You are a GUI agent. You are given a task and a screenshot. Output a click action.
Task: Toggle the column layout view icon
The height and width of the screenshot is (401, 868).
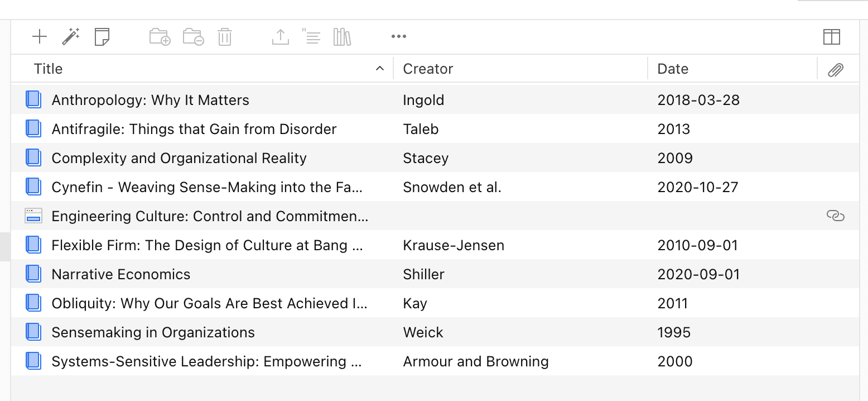point(831,37)
